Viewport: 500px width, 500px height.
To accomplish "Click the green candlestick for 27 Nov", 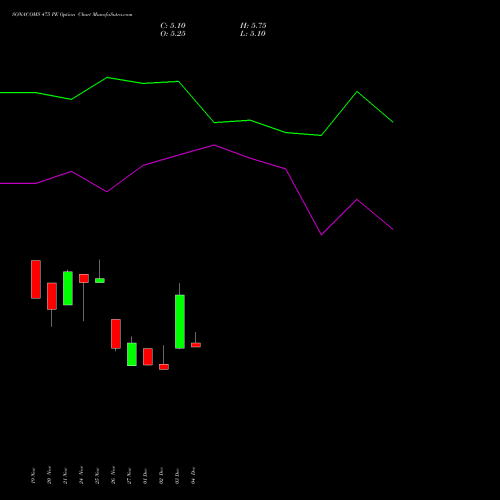I will point(132,354).
